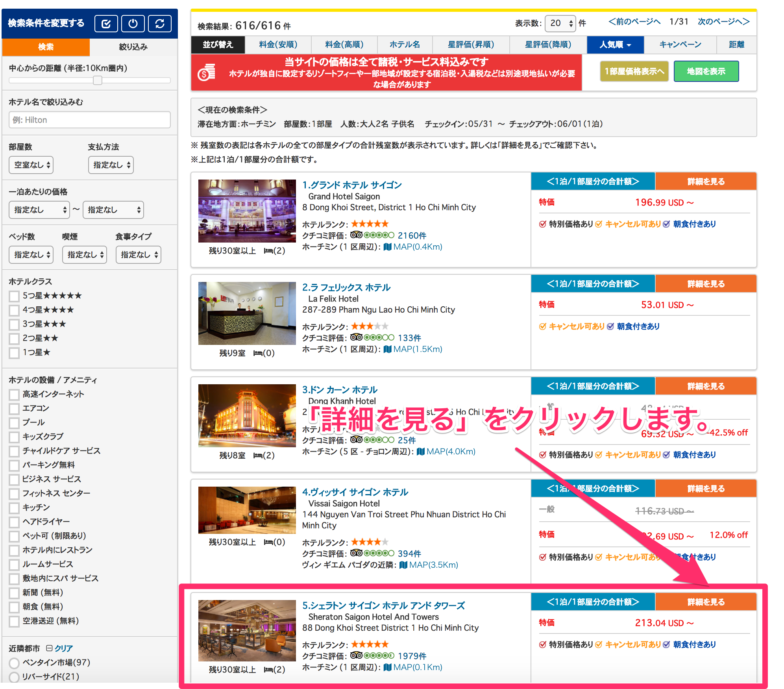The height and width of the screenshot is (689, 784).
Task: Enable 高速インターネット amenity filter
Action: click(x=14, y=395)
